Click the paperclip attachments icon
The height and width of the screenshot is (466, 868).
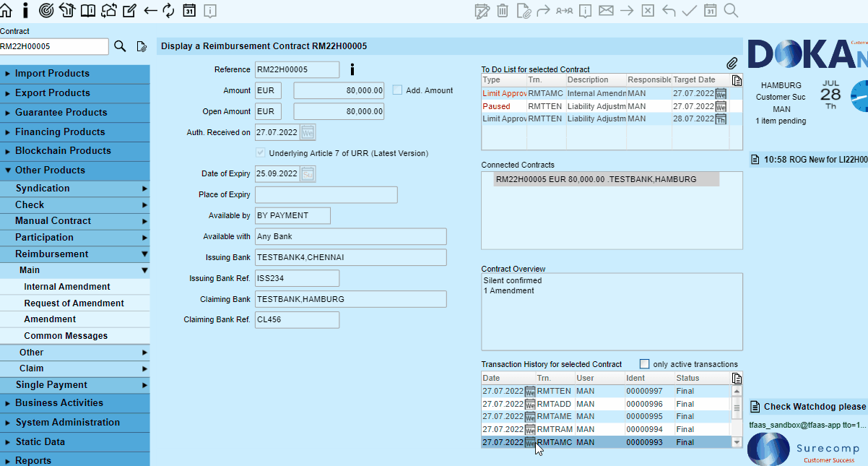point(732,64)
